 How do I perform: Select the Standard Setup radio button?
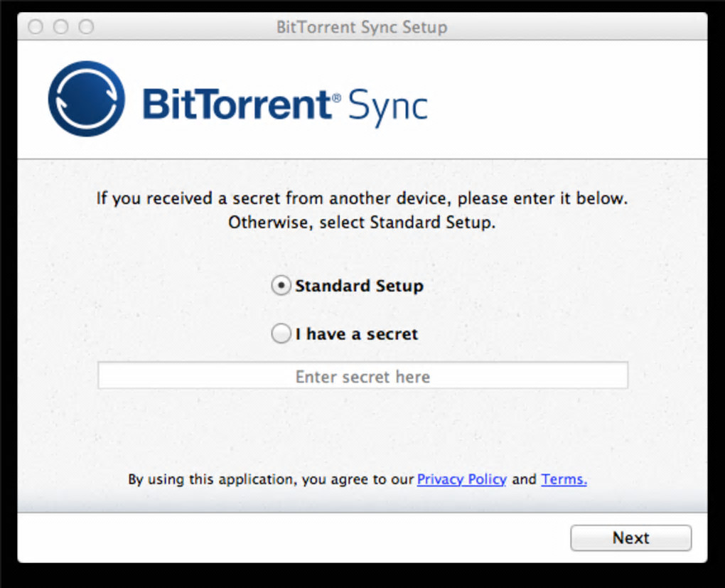pos(281,286)
